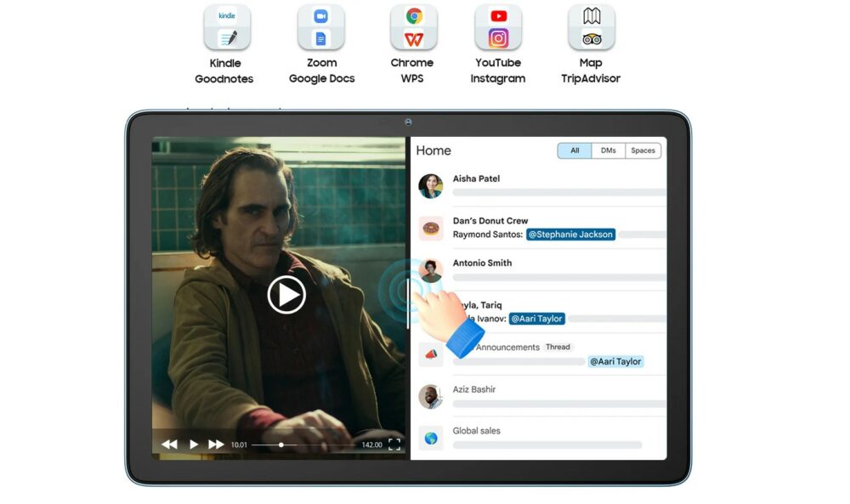Click the 10.01 elapsed time label
The width and height of the screenshot is (850, 504).
pyautogui.click(x=239, y=445)
